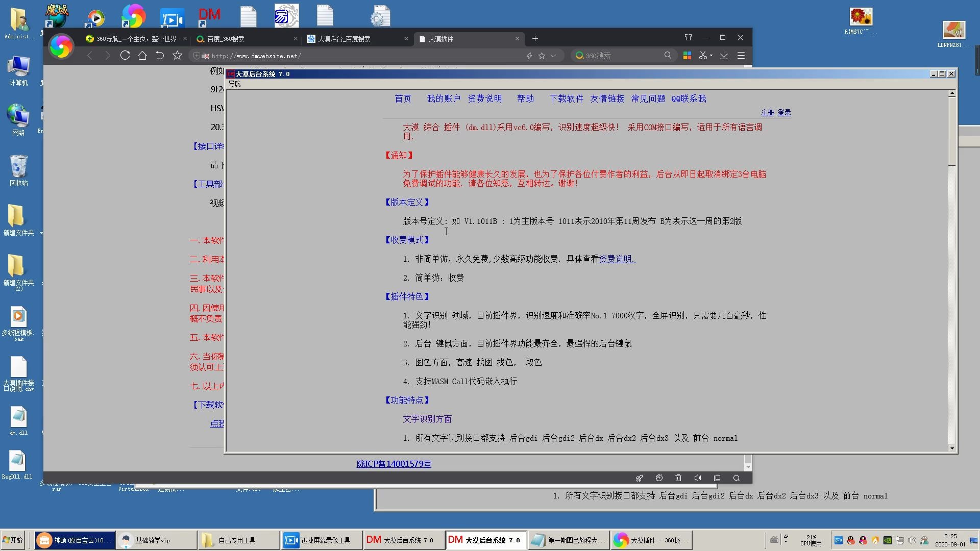Open browser skin shirt icon
This screenshot has width=980, height=551.
click(x=688, y=38)
